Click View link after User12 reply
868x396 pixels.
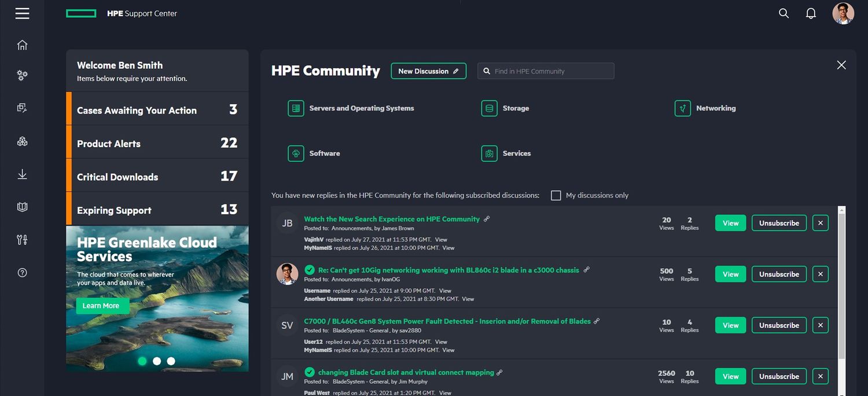[x=442, y=342]
